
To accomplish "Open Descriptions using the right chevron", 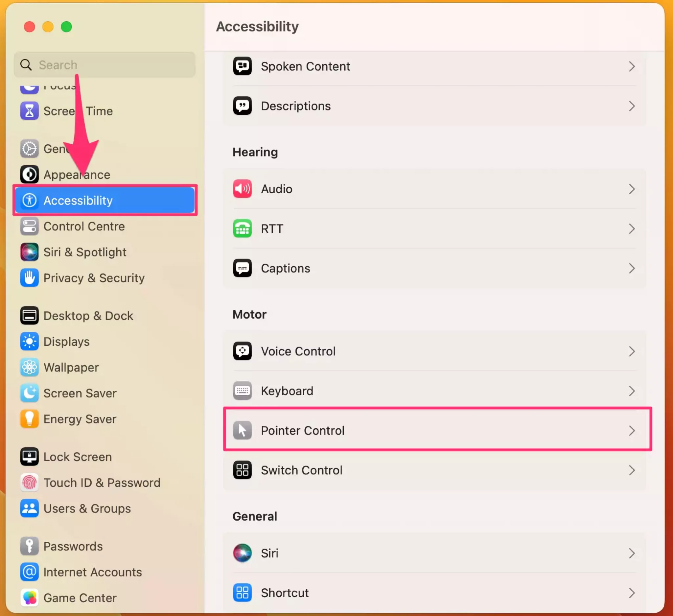I will [632, 106].
